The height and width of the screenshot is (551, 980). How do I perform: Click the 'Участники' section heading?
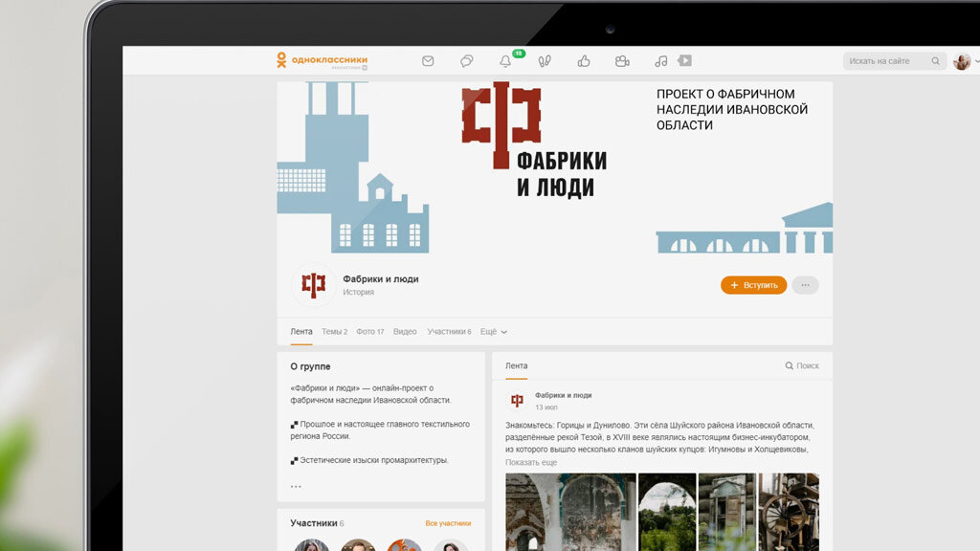pos(314,523)
